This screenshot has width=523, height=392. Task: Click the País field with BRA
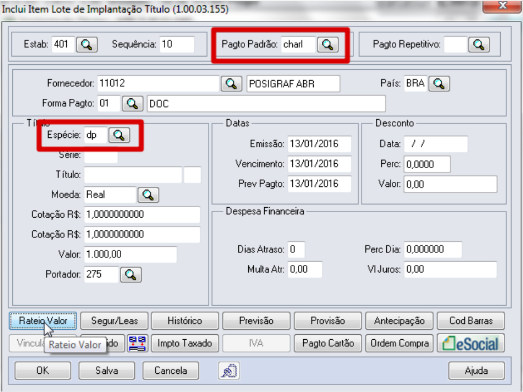(415, 83)
